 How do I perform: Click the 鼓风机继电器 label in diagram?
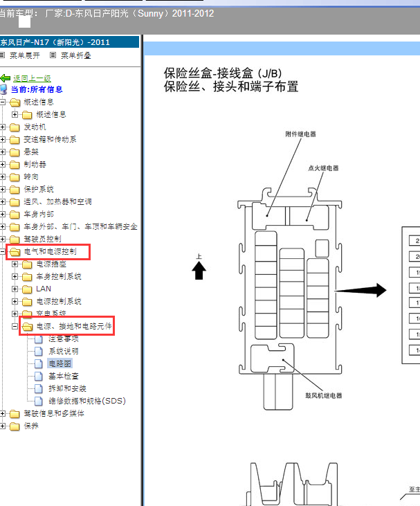[324, 396]
